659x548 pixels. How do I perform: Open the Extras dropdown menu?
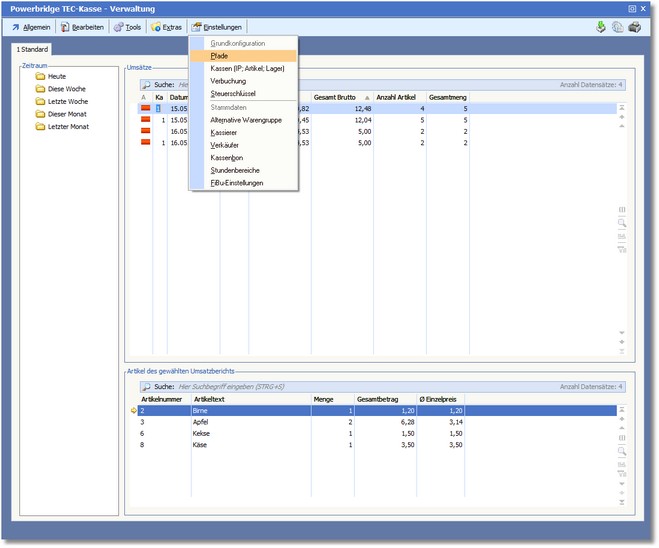pyautogui.click(x=166, y=27)
